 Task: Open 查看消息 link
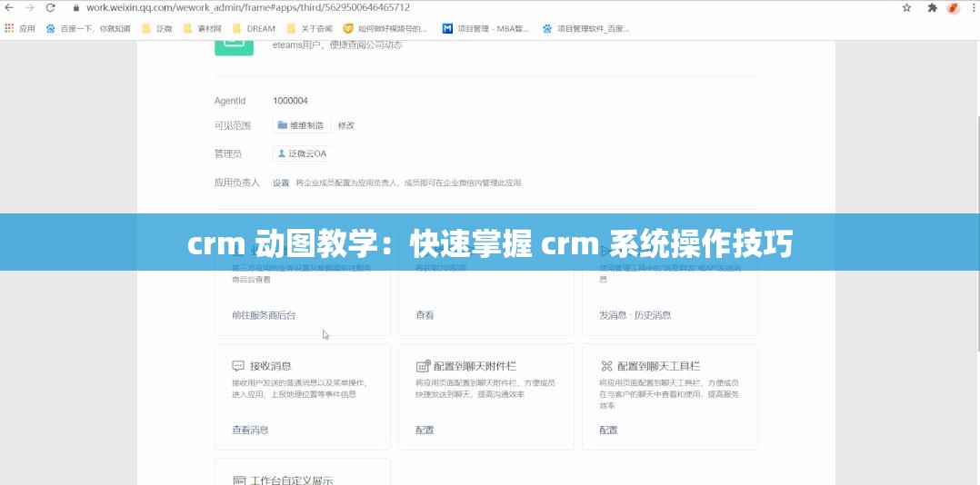250,431
